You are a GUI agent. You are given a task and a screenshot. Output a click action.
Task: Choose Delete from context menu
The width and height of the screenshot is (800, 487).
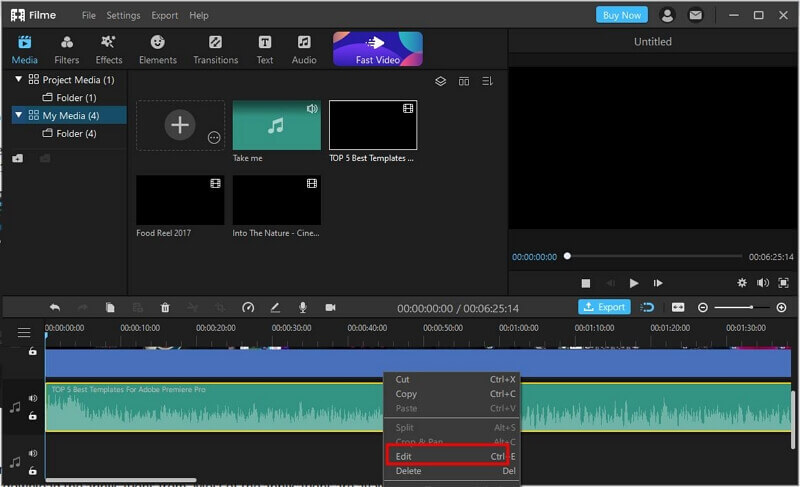pos(452,471)
